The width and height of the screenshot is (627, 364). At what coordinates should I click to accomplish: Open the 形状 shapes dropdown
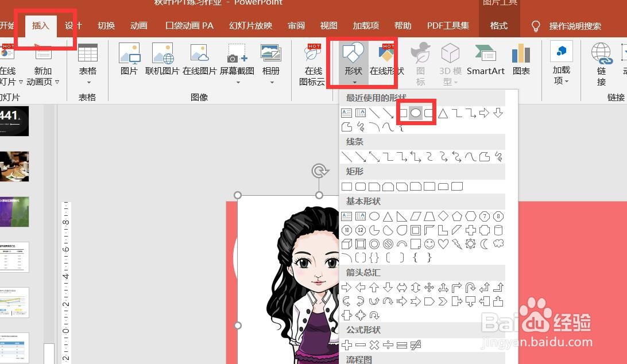(353, 63)
